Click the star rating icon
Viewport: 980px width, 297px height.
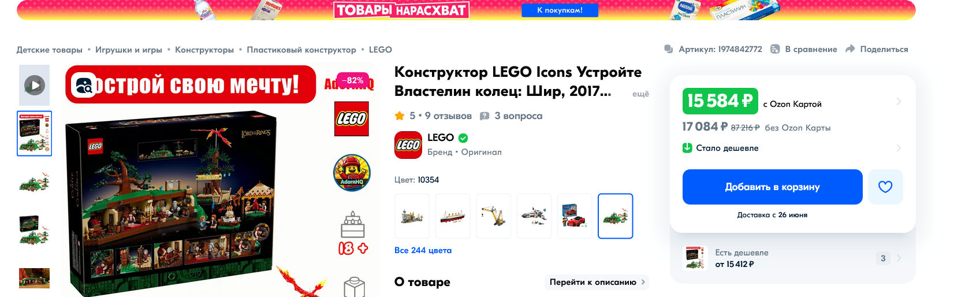click(400, 116)
